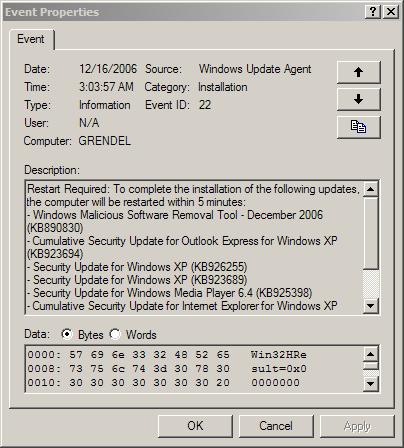Open the title bar help question mark
404x448 pixels.
[373, 12]
